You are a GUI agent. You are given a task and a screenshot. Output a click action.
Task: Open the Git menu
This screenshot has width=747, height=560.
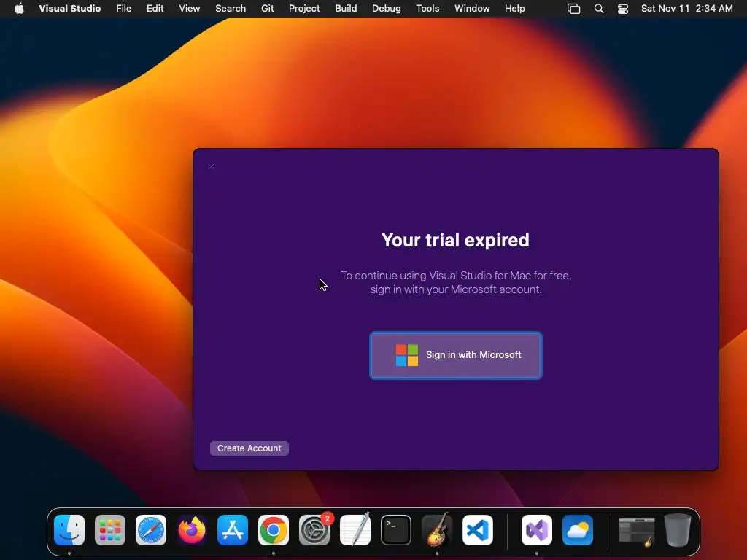(267, 9)
